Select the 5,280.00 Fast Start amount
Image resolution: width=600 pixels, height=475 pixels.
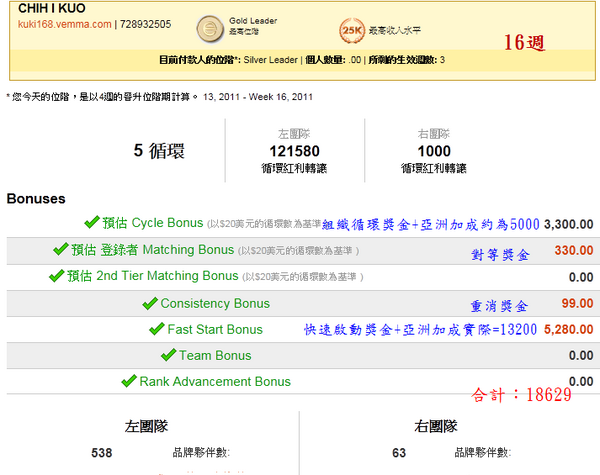(569, 329)
